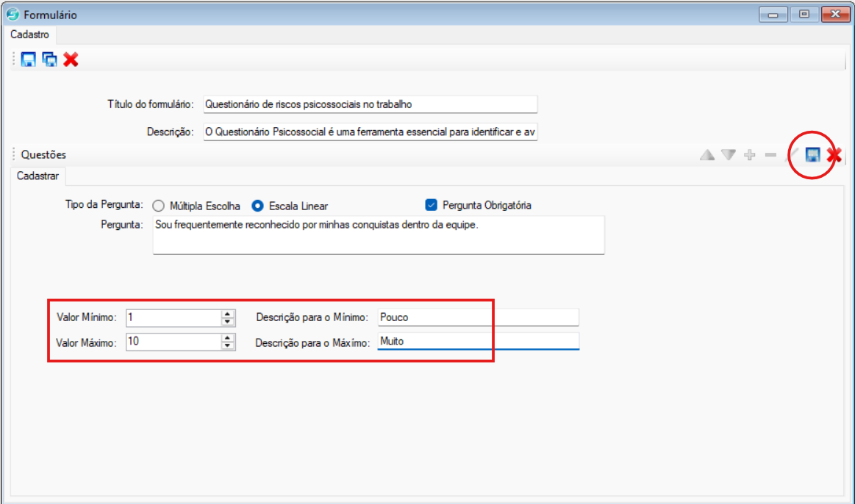Switch to the Cadastrar tab under Questões
Image resolution: width=855 pixels, height=504 pixels.
tap(37, 176)
